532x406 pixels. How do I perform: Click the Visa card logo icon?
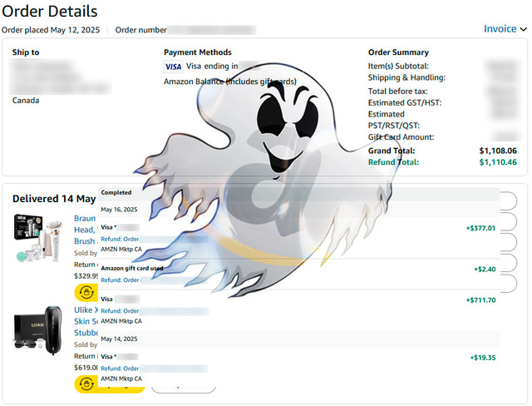point(174,67)
